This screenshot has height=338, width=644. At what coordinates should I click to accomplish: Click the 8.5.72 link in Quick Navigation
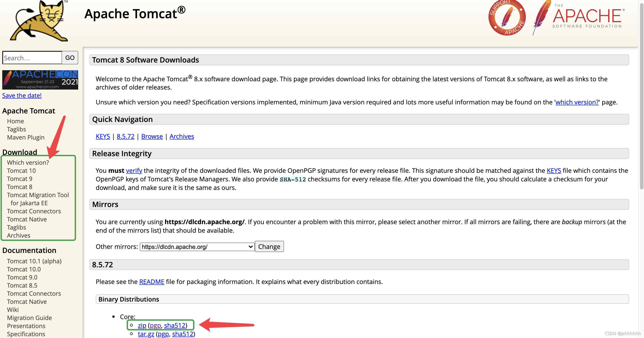[x=125, y=136]
